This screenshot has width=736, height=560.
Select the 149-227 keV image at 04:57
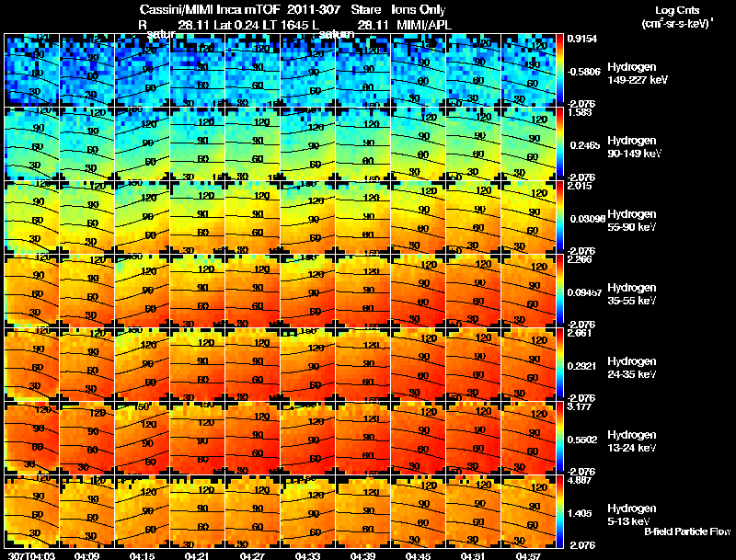click(528, 71)
